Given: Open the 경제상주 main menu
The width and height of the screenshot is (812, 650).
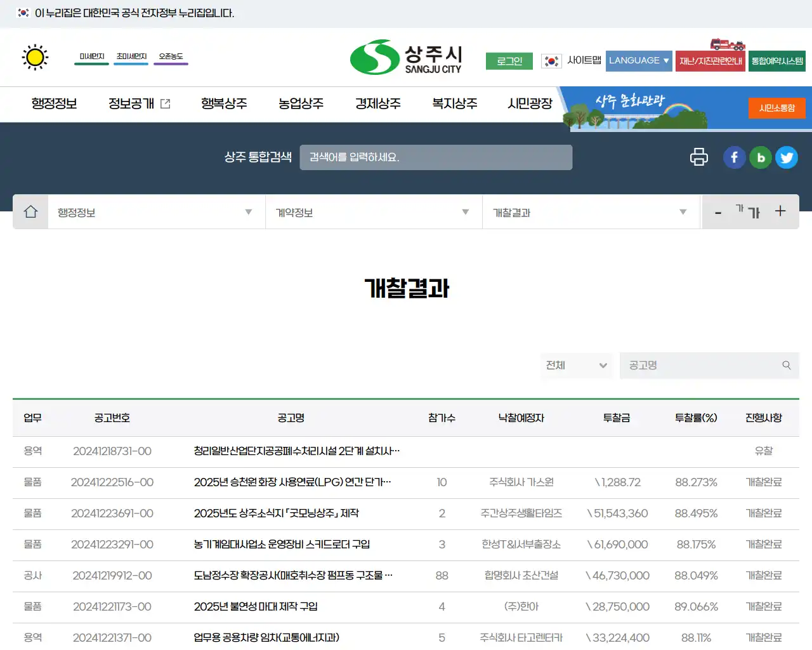Looking at the screenshot, I should click(378, 103).
